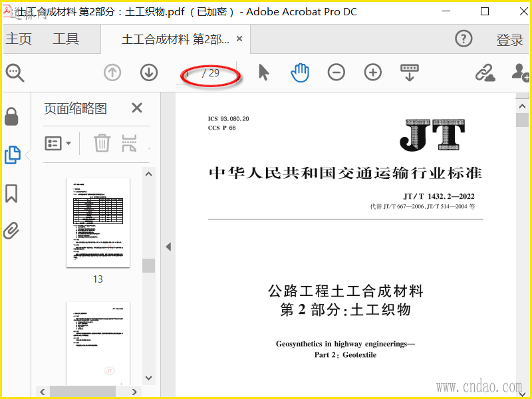This screenshot has width=532, height=399.
Task: Select the 土工合成材料 document tab
Action: (176, 39)
